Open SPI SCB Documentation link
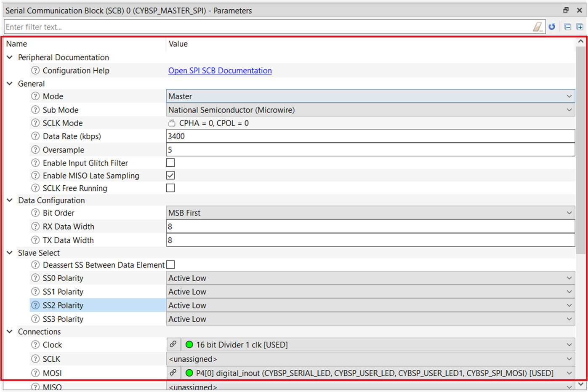This screenshot has height=392, width=588. click(x=220, y=70)
